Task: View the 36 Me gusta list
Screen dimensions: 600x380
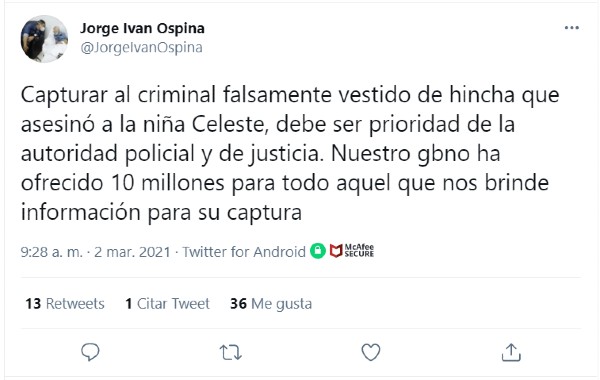Action: [x=271, y=304]
